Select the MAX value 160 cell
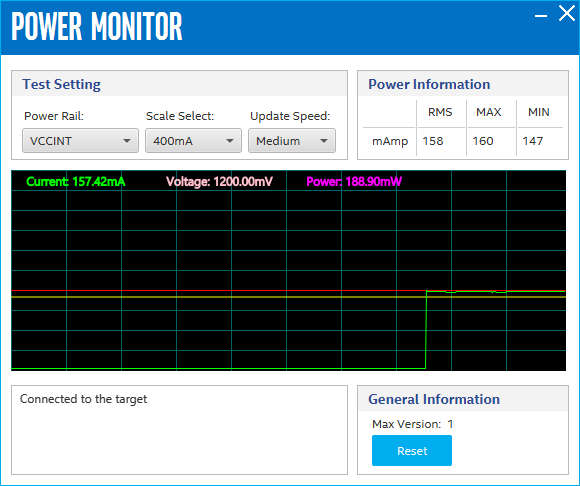Image resolution: width=580 pixels, height=486 pixels. 490,141
